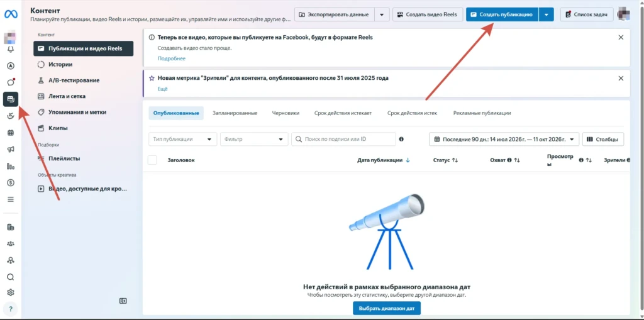Click Экспортировать данные button

pyautogui.click(x=335, y=14)
